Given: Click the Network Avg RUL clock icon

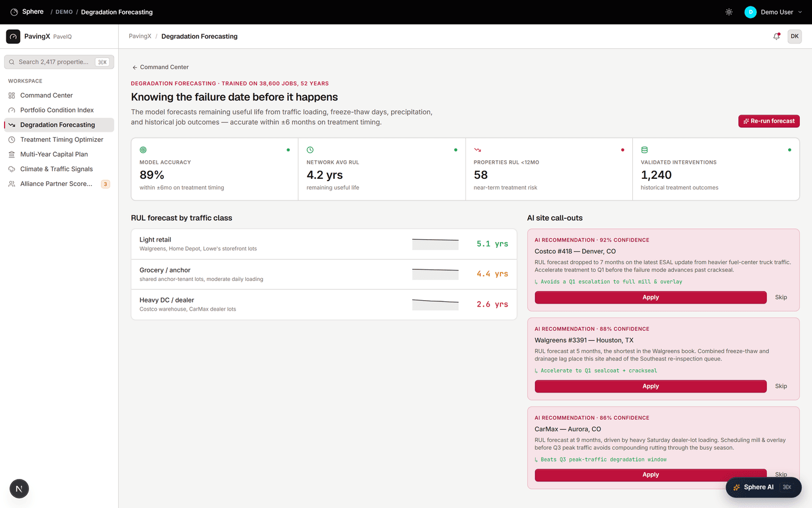Looking at the screenshot, I should pyautogui.click(x=310, y=150).
